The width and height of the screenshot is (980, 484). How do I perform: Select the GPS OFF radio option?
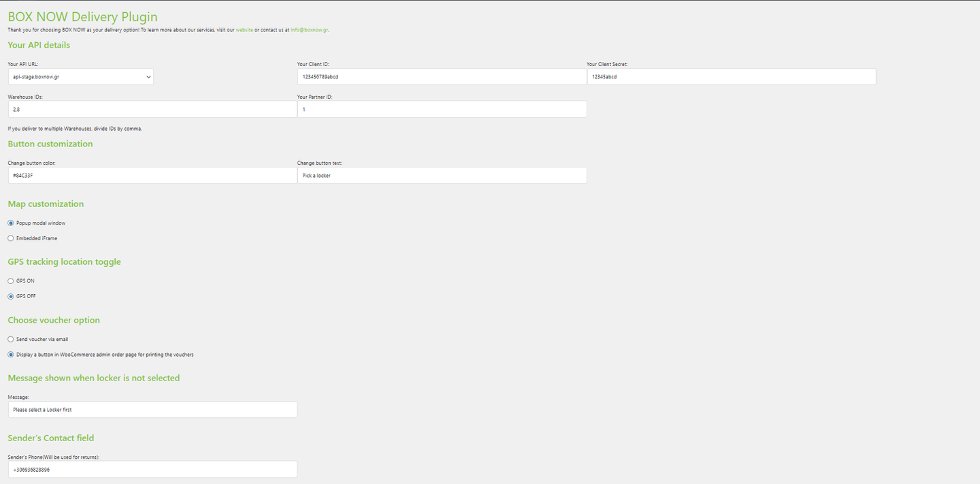pyautogui.click(x=10, y=296)
